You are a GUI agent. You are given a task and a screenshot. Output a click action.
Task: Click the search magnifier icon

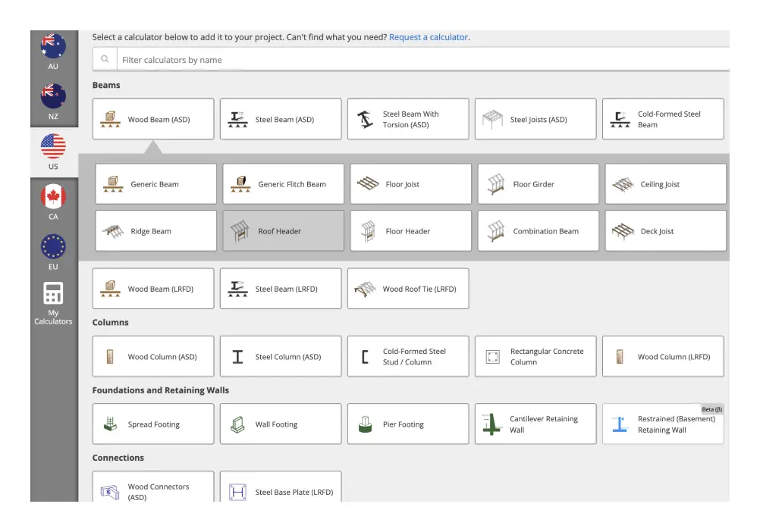pos(105,59)
